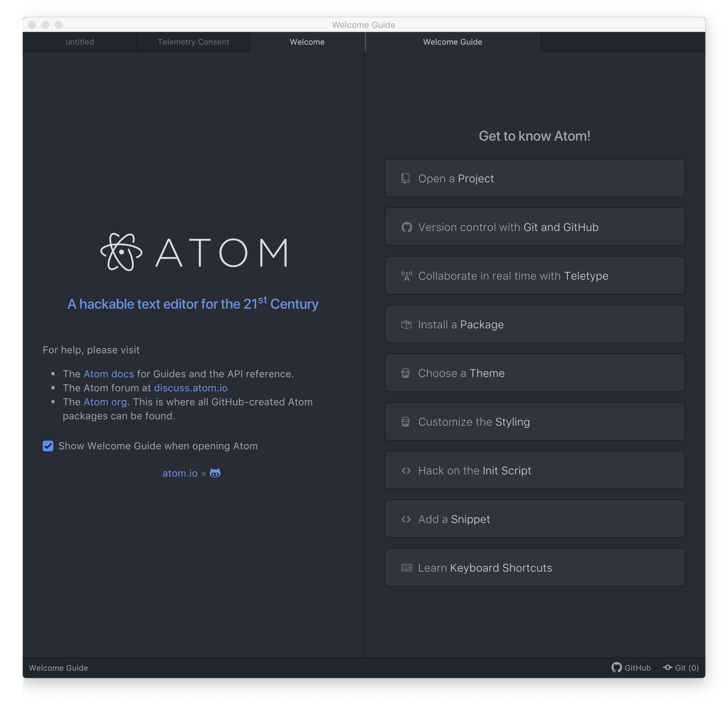The image size is (728, 706).
Task: Click the paint bucket icon beside Customize the Styling
Action: (406, 422)
